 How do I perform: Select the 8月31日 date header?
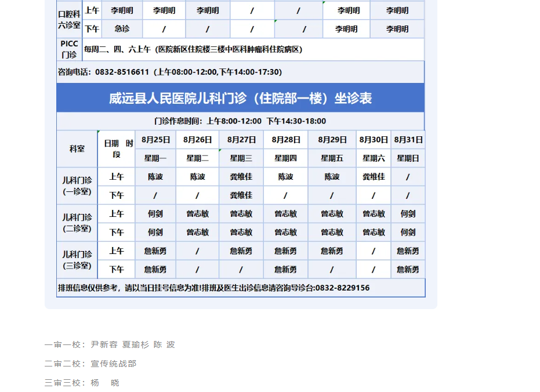pyautogui.click(x=407, y=140)
